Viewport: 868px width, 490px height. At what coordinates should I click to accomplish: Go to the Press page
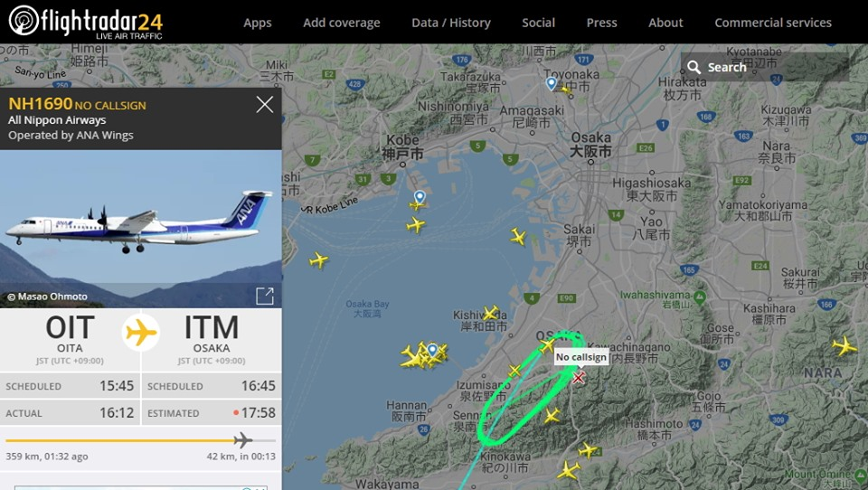[602, 23]
